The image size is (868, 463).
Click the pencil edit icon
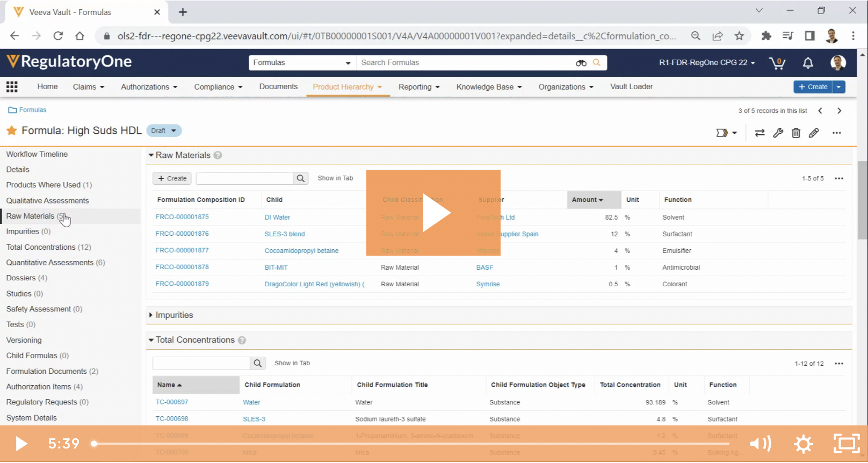814,133
